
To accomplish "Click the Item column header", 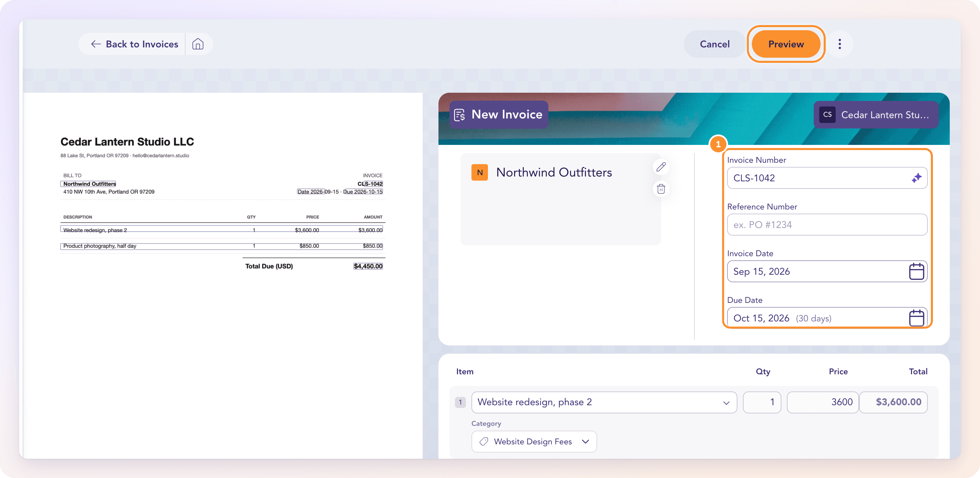I will 465,372.
